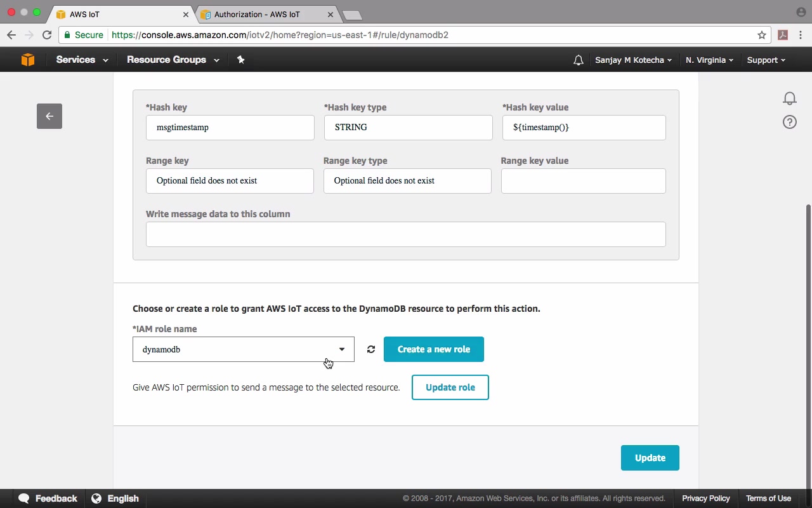Click the Hash key field
This screenshot has width=812, height=508.
click(230, 128)
